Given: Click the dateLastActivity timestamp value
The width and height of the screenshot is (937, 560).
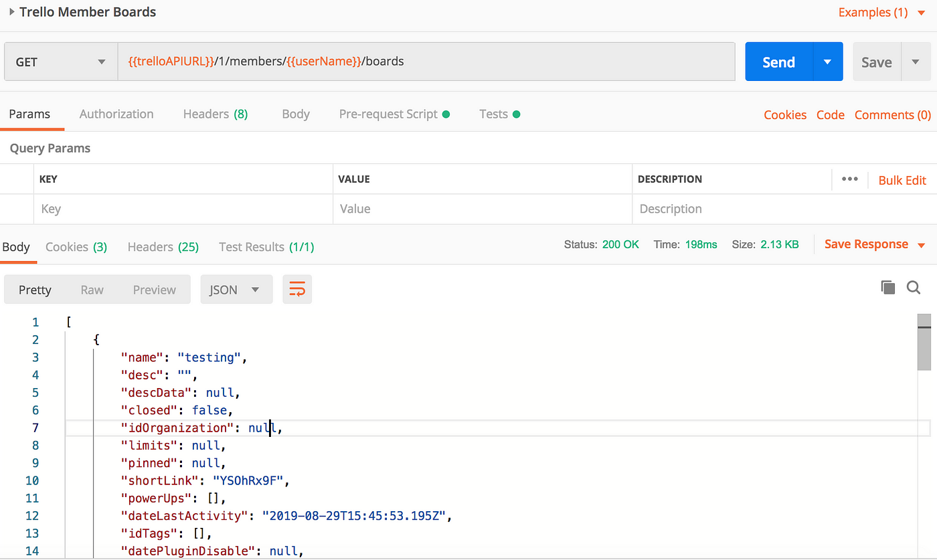Looking at the screenshot, I should [354, 516].
